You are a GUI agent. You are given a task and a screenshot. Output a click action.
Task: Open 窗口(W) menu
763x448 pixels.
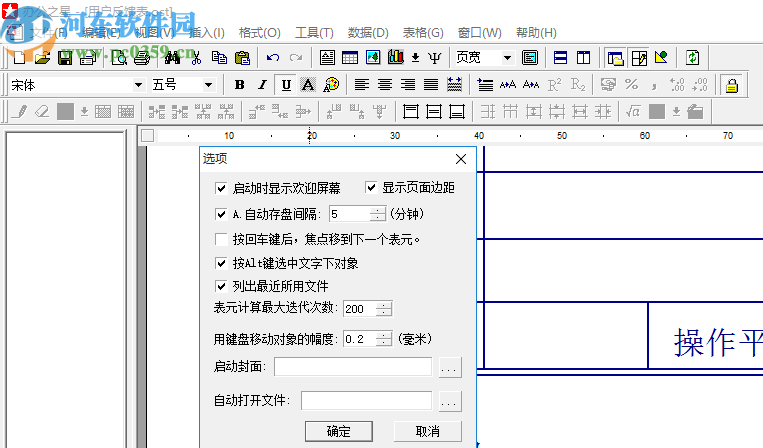[x=479, y=33]
